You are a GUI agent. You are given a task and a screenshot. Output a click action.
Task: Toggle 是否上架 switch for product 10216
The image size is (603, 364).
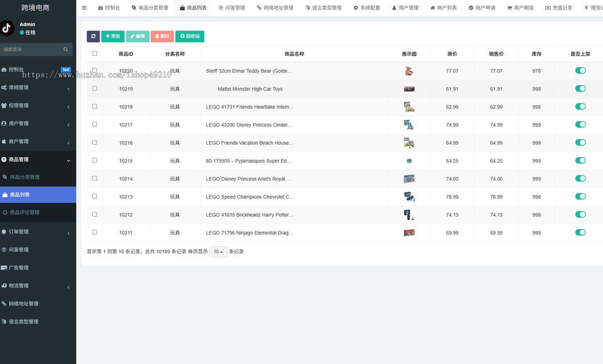point(580,143)
